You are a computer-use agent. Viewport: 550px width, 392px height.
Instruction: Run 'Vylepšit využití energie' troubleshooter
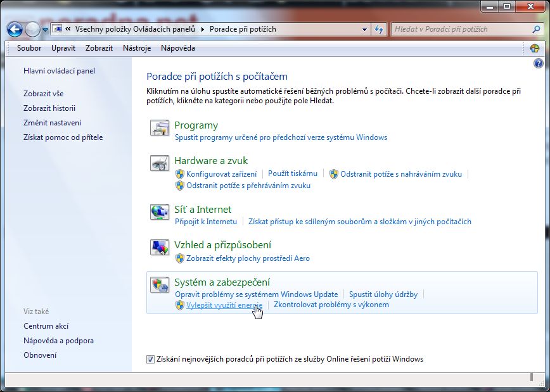tap(224, 305)
